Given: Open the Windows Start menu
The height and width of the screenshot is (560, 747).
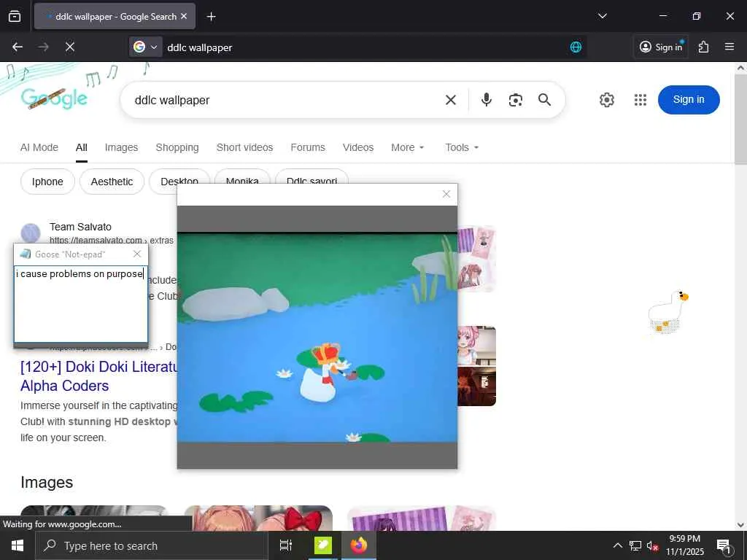Looking at the screenshot, I should [18, 545].
